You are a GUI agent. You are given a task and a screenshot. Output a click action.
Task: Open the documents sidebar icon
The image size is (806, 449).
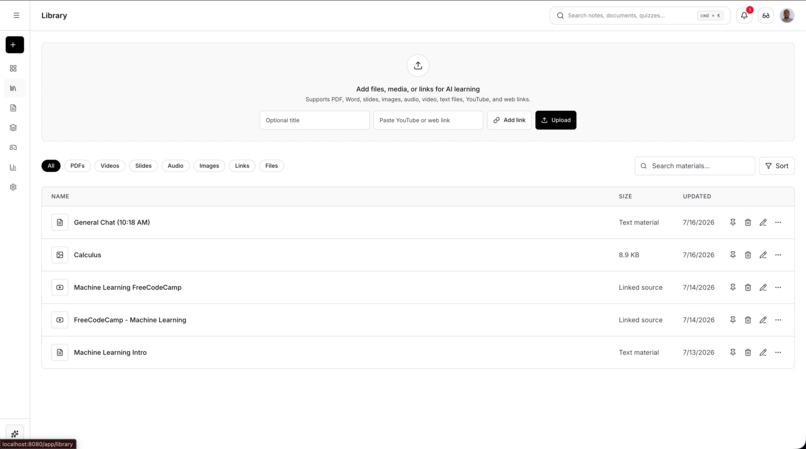pos(13,108)
